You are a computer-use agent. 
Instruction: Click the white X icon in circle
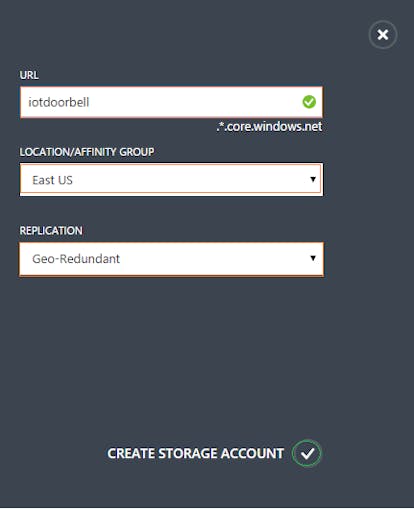[383, 34]
